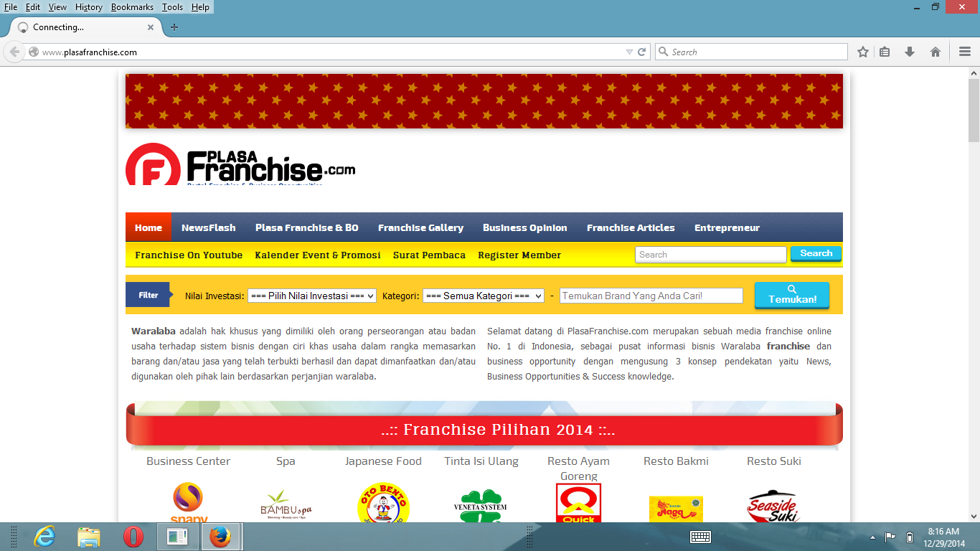Image resolution: width=980 pixels, height=551 pixels.
Task: Open the Bookmarks menu
Action: [x=132, y=7]
